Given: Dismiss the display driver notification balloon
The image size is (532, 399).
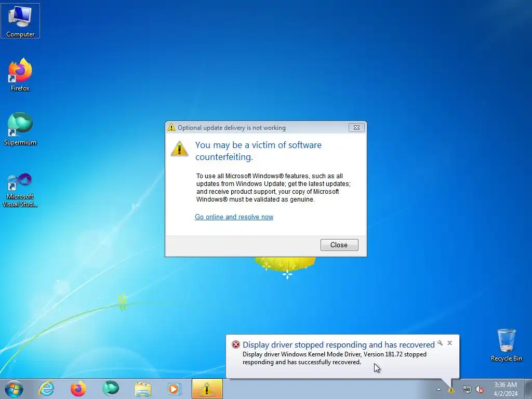Looking at the screenshot, I should pos(449,343).
